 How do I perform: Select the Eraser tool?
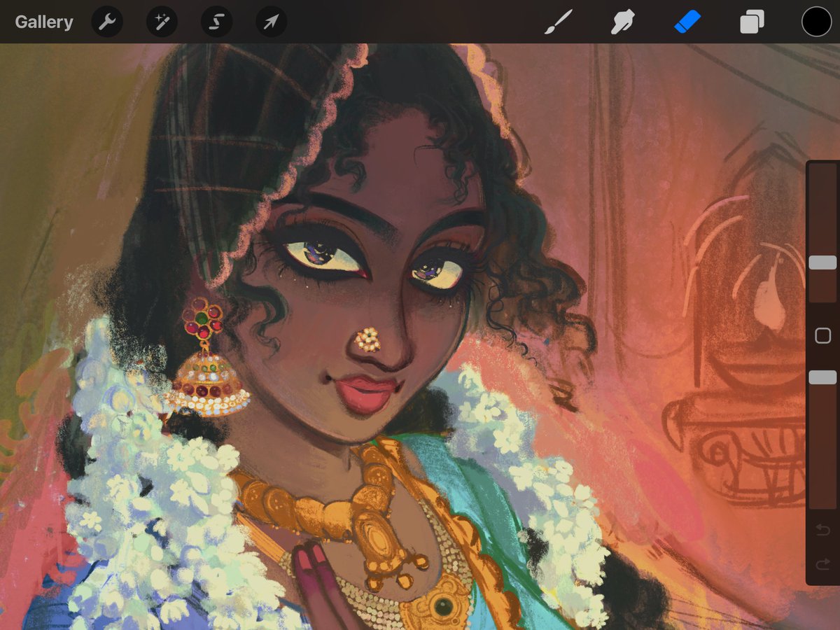click(x=687, y=22)
